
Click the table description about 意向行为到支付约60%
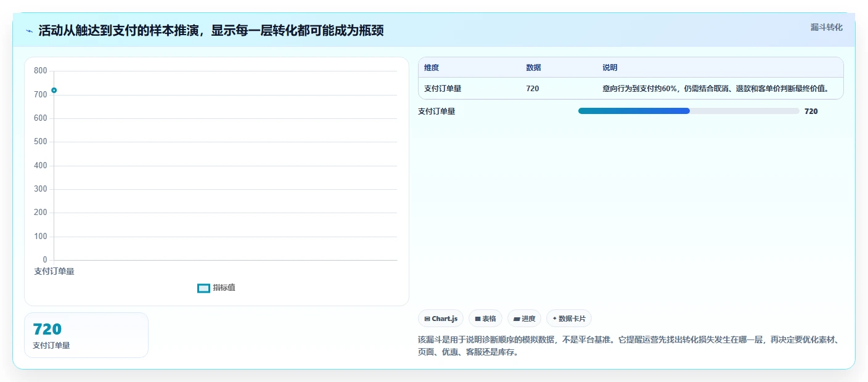(x=716, y=89)
